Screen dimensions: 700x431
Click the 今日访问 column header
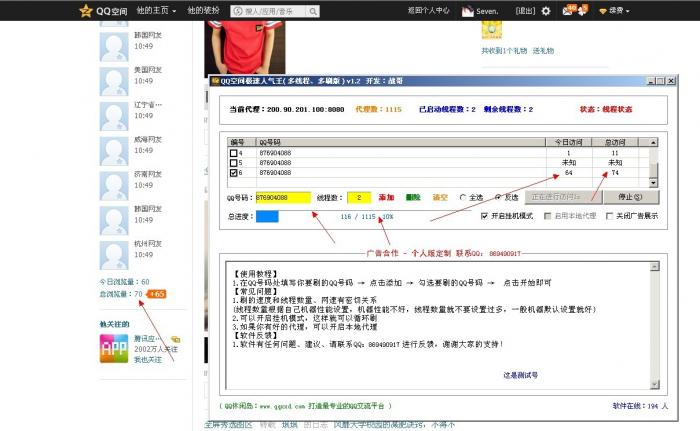(x=569, y=142)
